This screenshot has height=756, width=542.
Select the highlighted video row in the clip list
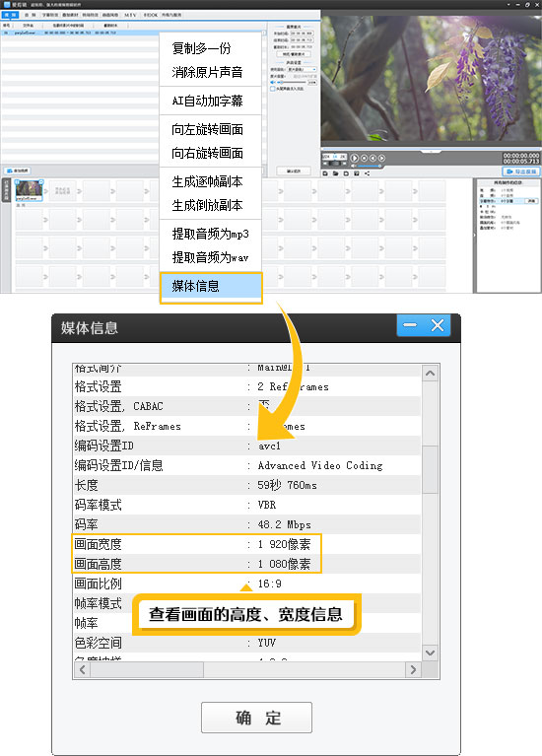tap(133, 33)
